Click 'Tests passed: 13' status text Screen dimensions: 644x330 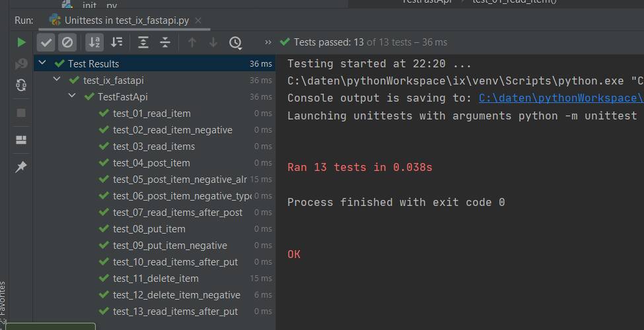point(328,42)
